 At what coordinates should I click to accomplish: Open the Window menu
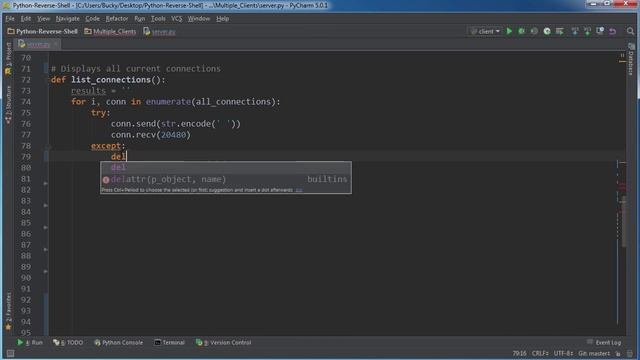click(x=199, y=18)
